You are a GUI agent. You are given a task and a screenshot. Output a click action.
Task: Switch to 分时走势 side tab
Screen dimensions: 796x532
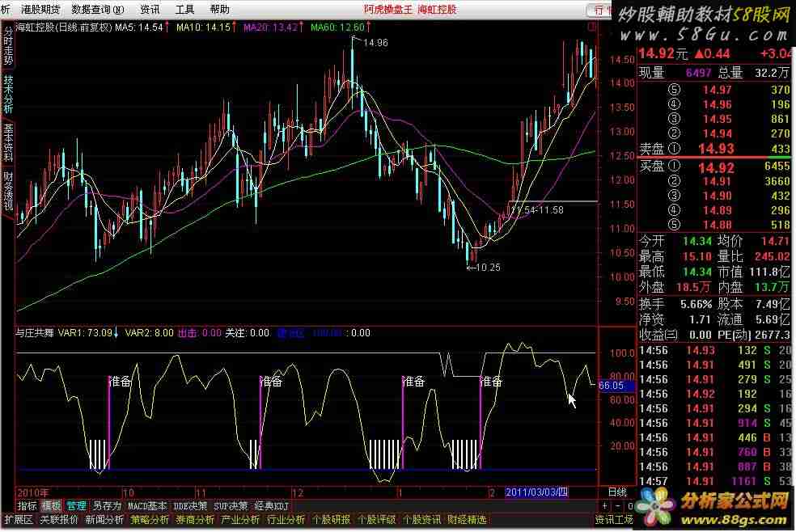pyautogui.click(x=8, y=44)
